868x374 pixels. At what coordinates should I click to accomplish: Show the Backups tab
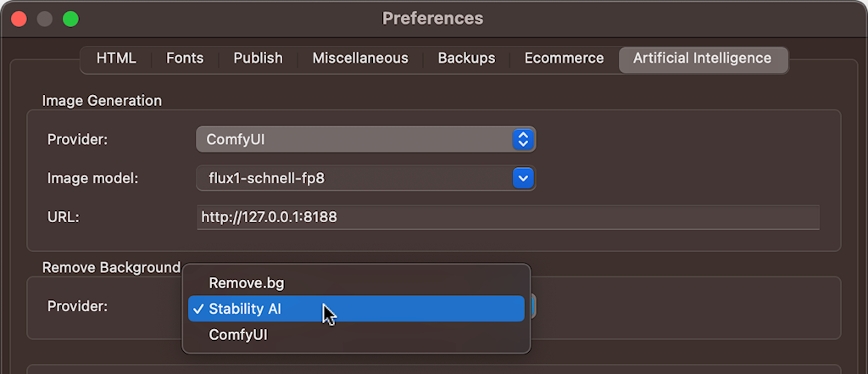466,59
